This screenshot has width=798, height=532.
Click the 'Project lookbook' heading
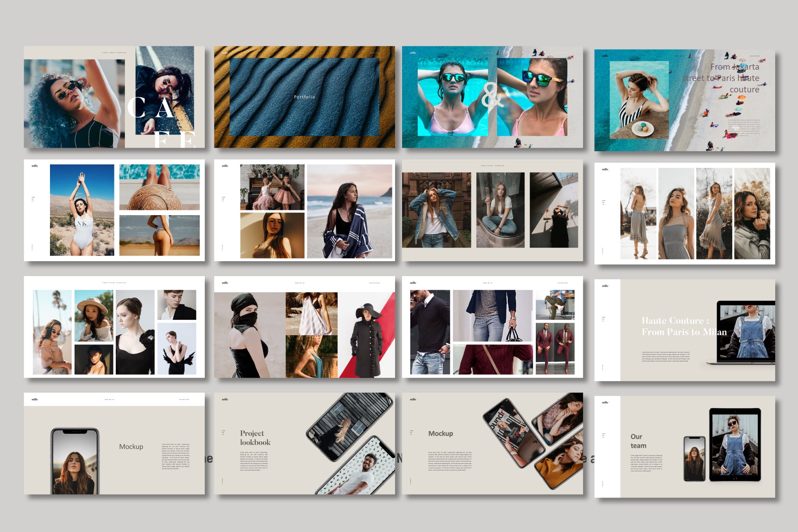255,438
